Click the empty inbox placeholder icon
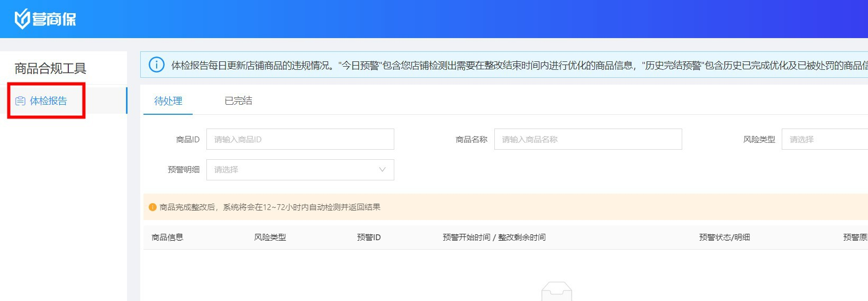This screenshot has width=868, height=301. click(556, 291)
